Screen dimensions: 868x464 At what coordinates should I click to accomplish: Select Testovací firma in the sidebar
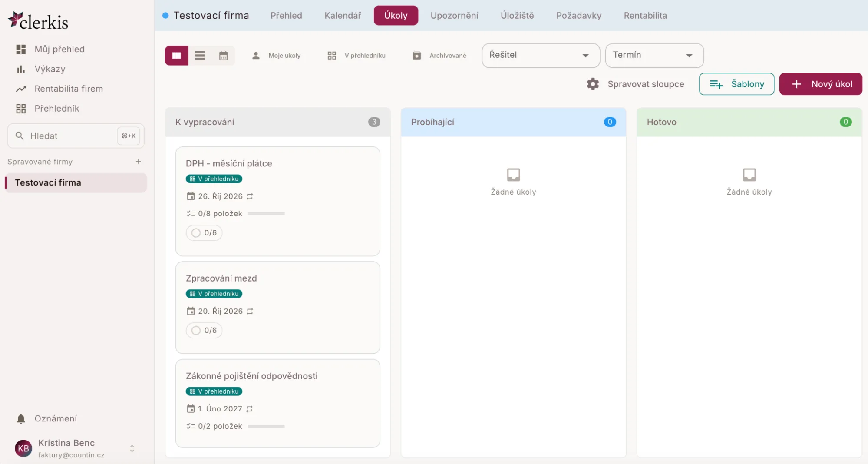click(76, 183)
